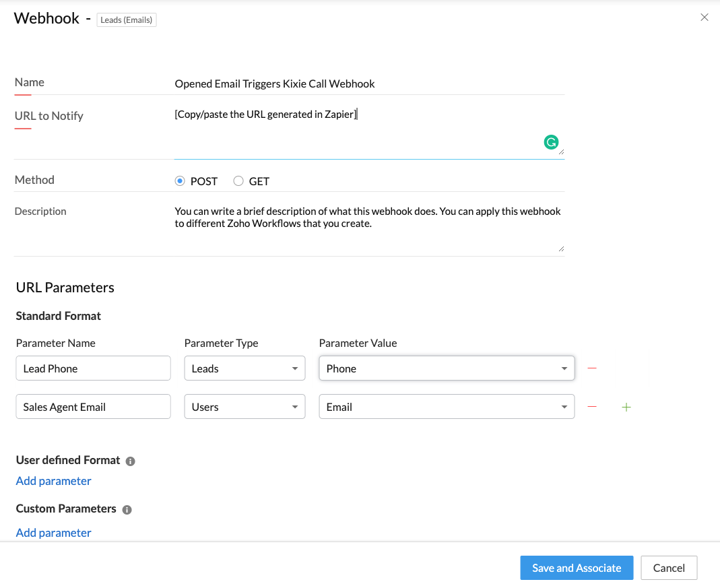Click Save and Associate button
This screenshot has width=720, height=588.
click(x=577, y=568)
